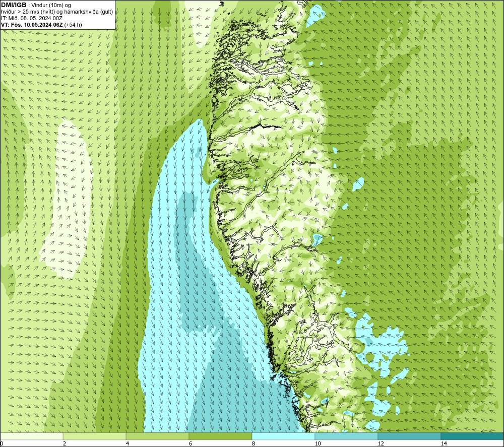Click the '(+54 h)' forecast offset
This screenshot has height=447, width=504.
(73, 25)
